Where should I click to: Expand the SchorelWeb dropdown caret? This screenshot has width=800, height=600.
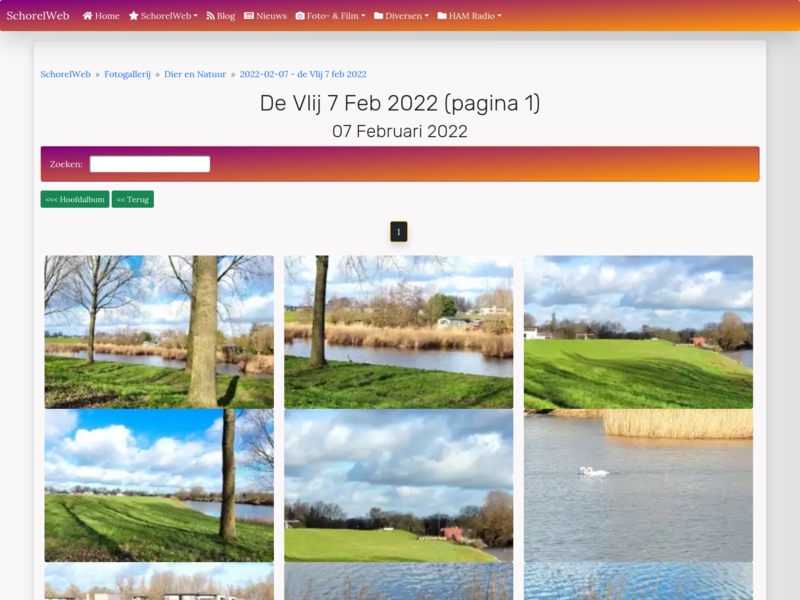click(195, 16)
